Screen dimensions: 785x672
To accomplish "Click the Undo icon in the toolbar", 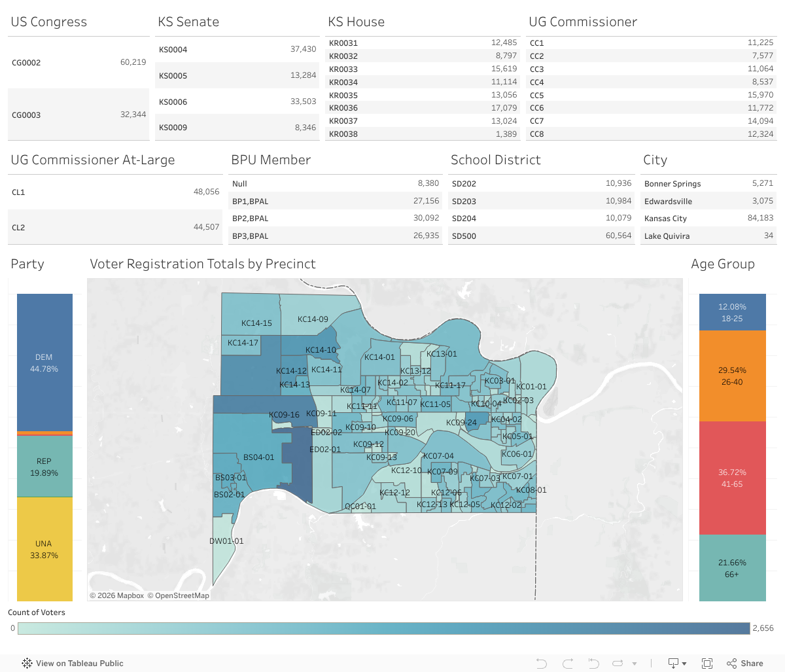I will pyautogui.click(x=542, y=663).
